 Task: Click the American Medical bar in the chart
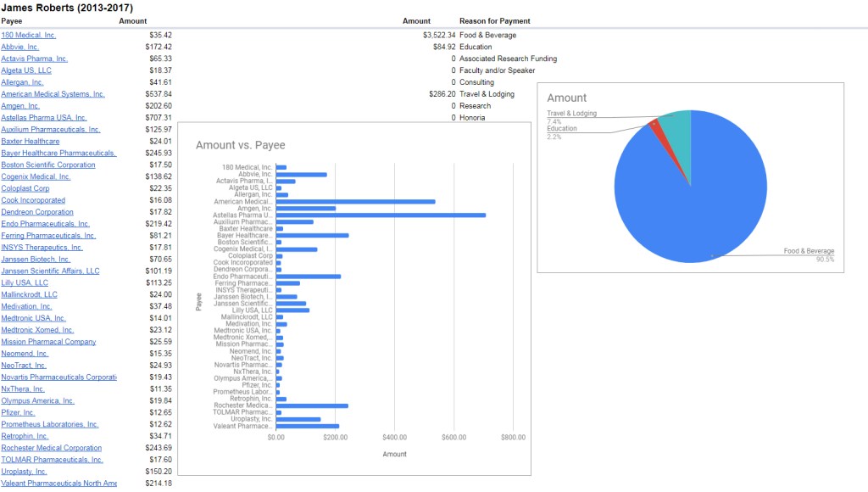coord(356,202)
